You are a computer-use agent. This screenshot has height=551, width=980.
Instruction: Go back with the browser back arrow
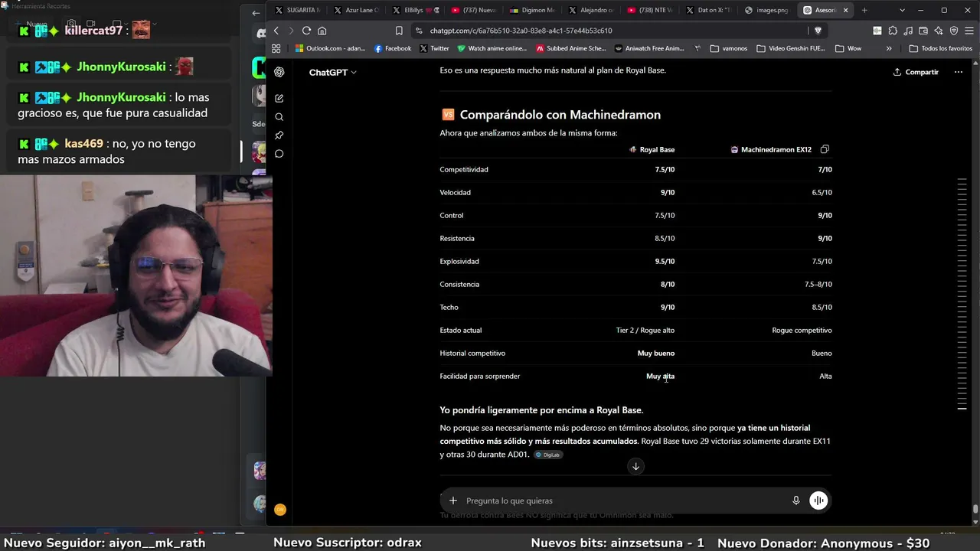276,31
